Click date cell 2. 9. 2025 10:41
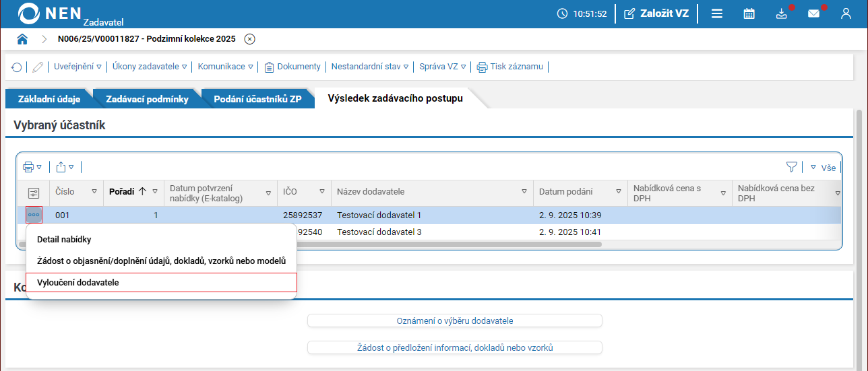Screen dimensions: 868x371 [570, 232]
